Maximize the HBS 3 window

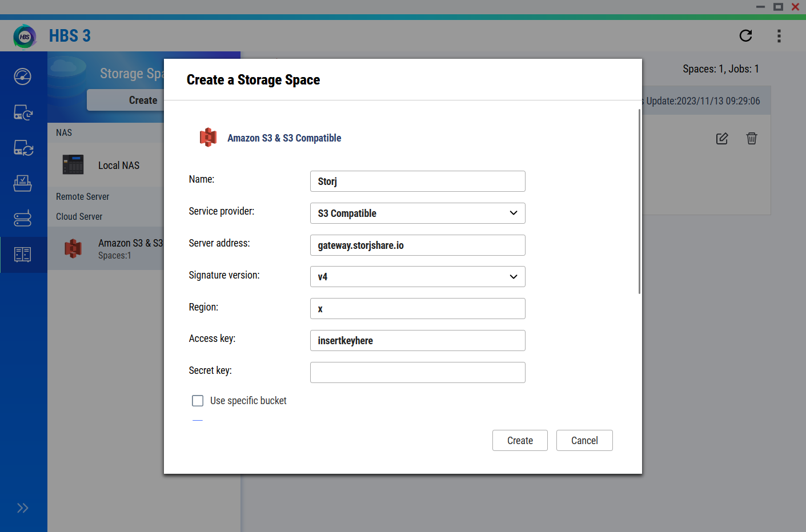[778, 7]
